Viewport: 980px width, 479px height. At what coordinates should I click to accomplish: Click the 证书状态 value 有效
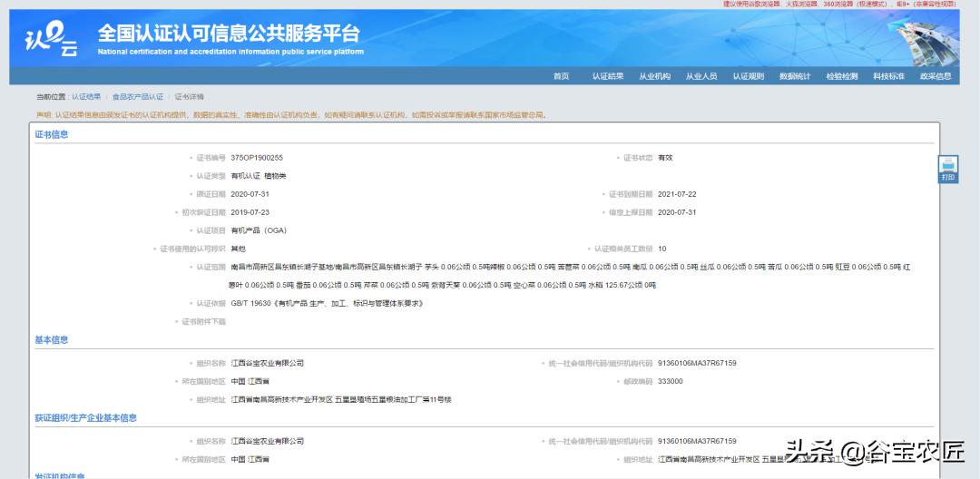[x=665, y=158]
